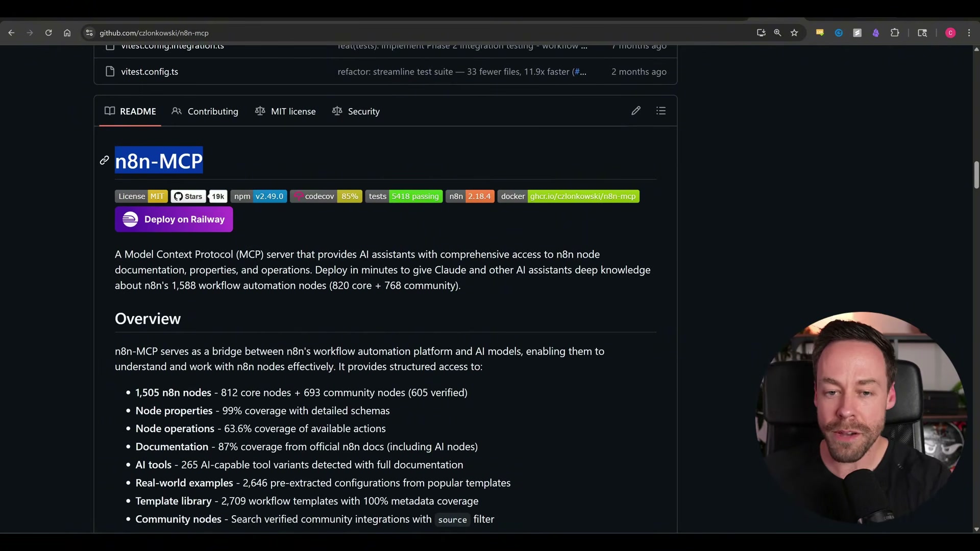
Task: Click the Overview heading
Action: point(148,319)
